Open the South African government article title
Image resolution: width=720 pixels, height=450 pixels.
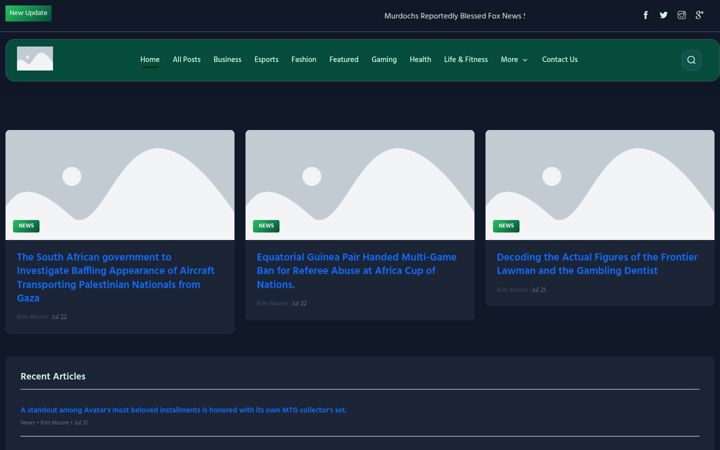pos(116,277)
